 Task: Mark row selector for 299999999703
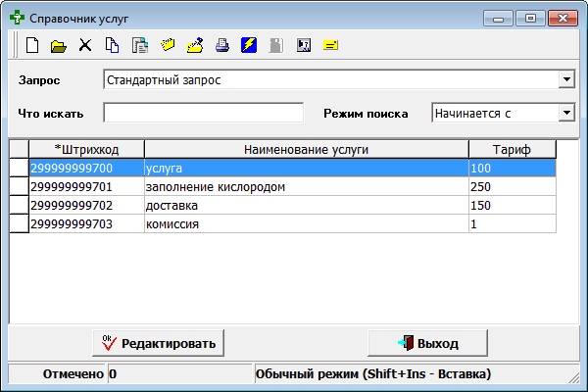coord(20,224)
